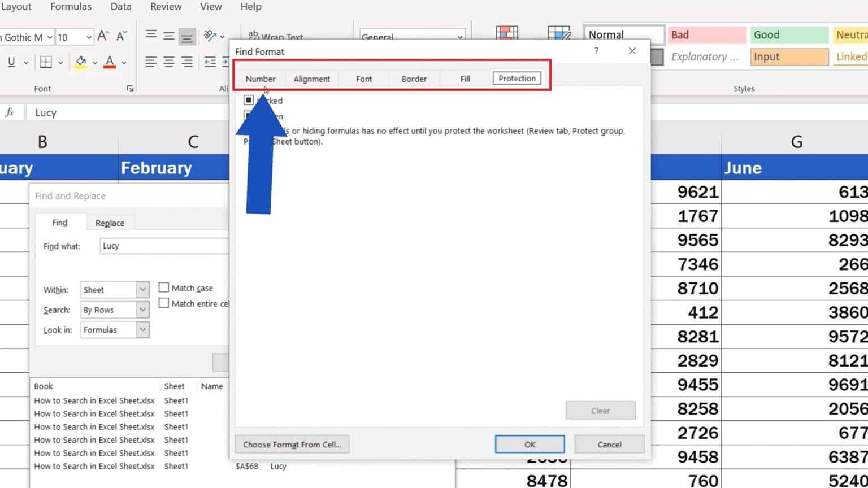Switch to the Replace tab
The image size is (868, 488).
click(110, 223)
